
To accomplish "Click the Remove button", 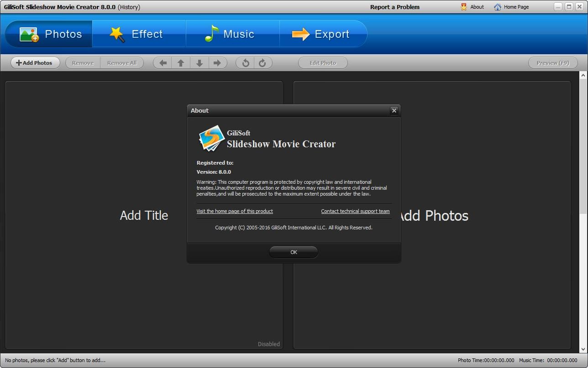I will (83, 63).
